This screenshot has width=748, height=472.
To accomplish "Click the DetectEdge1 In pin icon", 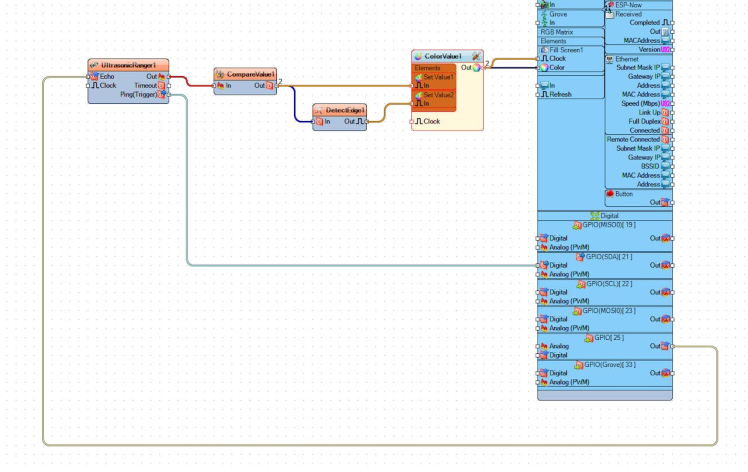I will click(319, 122).
